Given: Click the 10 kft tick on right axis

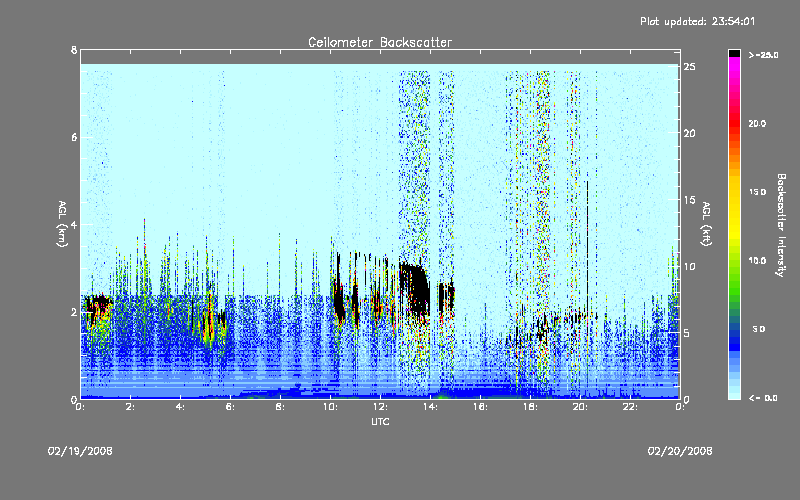Looking at the screenshot, I should pos(689,266).
